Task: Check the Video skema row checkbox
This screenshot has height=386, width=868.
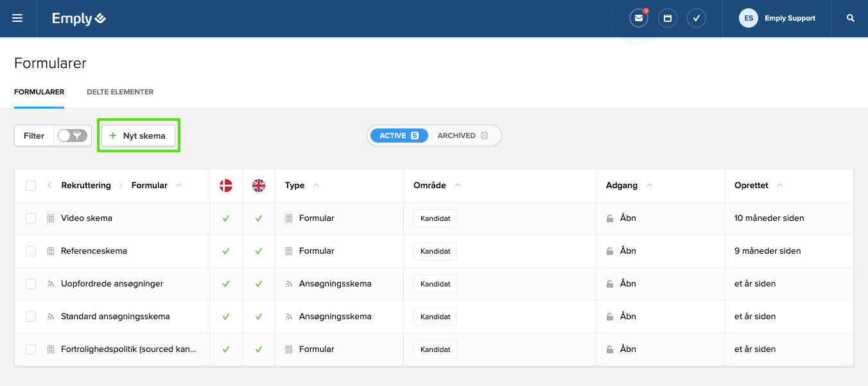Action: tap(31, 218)
